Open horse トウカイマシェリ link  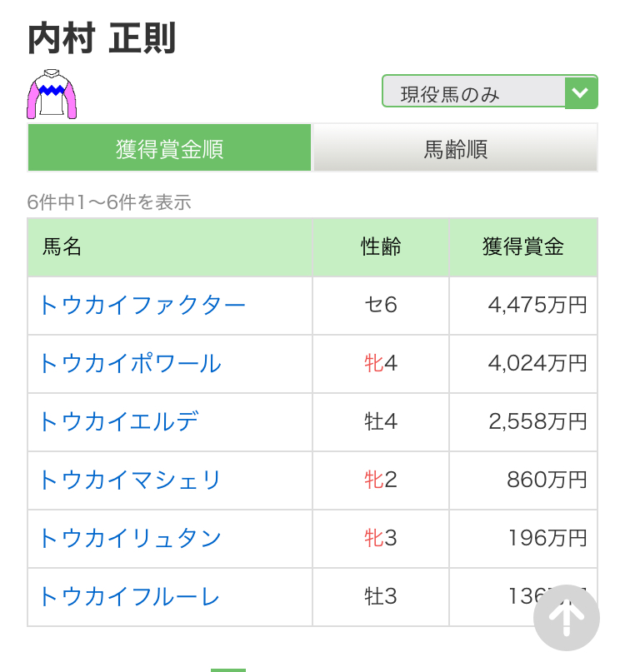point(130,480)
